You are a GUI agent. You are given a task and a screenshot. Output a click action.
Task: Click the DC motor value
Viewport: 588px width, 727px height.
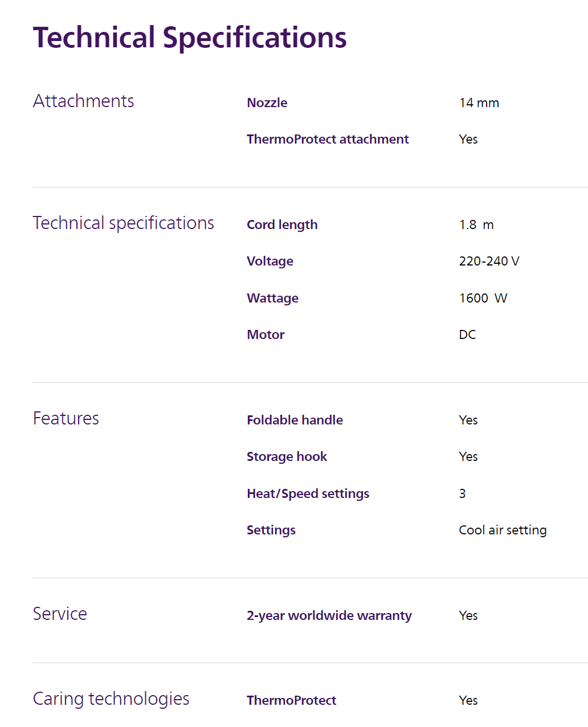(x=467, y=334)
